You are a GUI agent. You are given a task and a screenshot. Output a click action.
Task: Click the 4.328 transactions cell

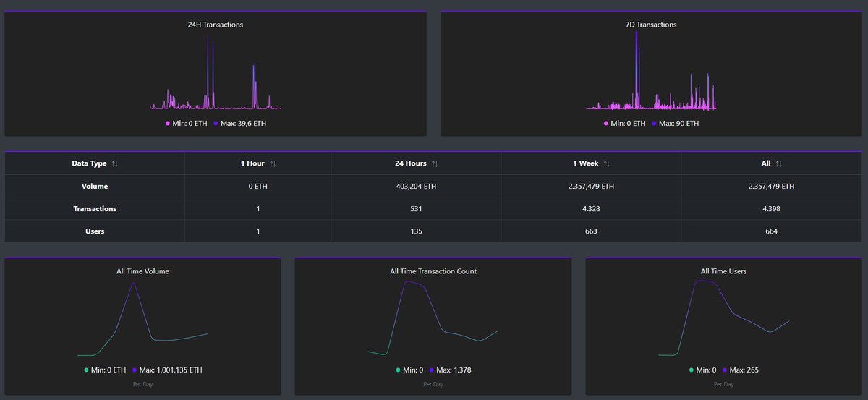pos(591,208)
